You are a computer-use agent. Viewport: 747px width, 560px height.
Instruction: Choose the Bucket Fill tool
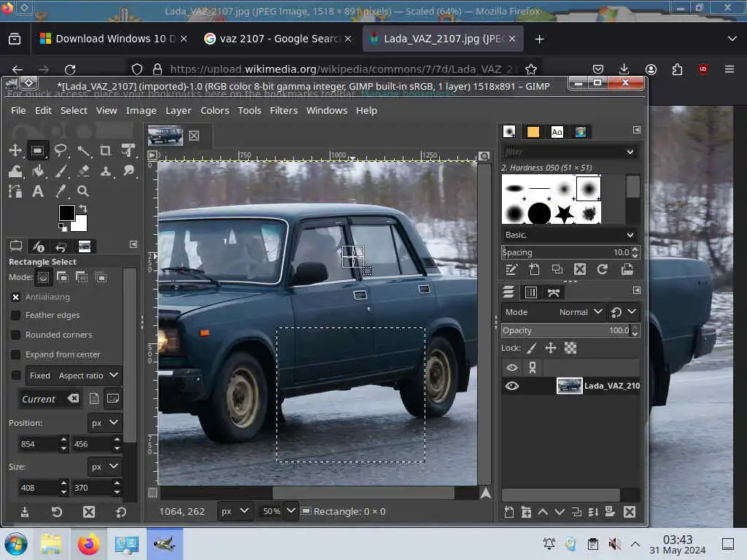38,171
